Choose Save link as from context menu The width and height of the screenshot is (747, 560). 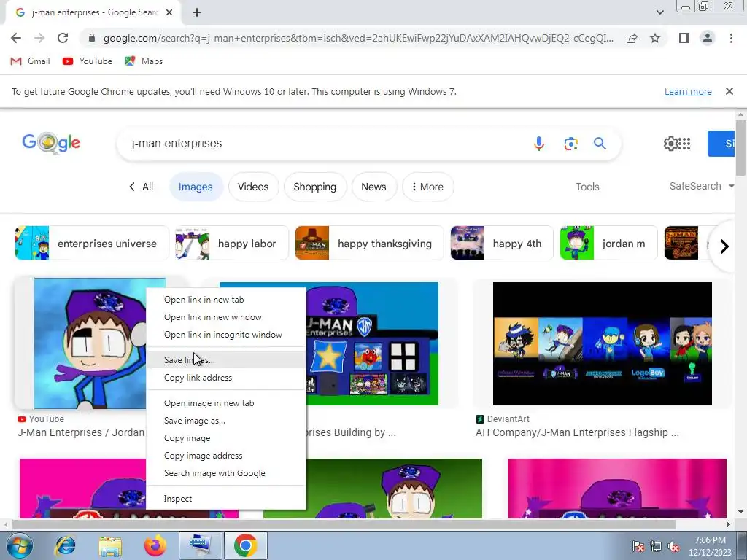[226, 360]
